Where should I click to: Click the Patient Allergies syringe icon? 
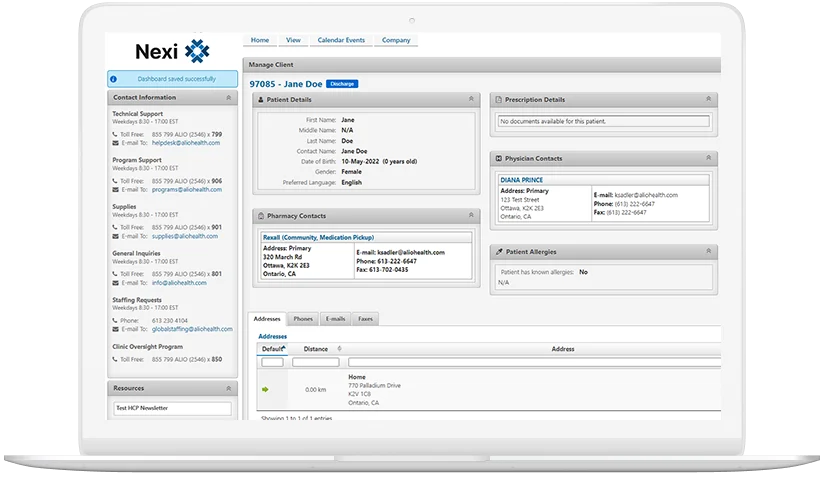[498, 252]
